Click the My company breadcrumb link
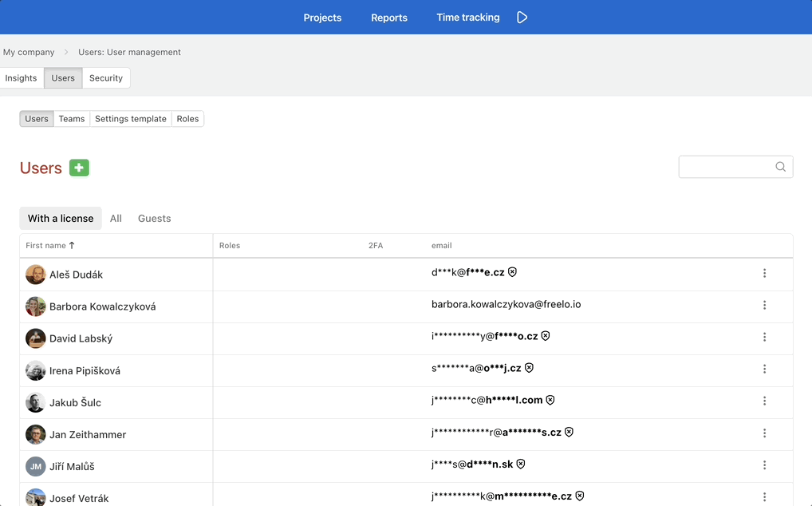This screenshot has width=812, height=506. (29, 52)
